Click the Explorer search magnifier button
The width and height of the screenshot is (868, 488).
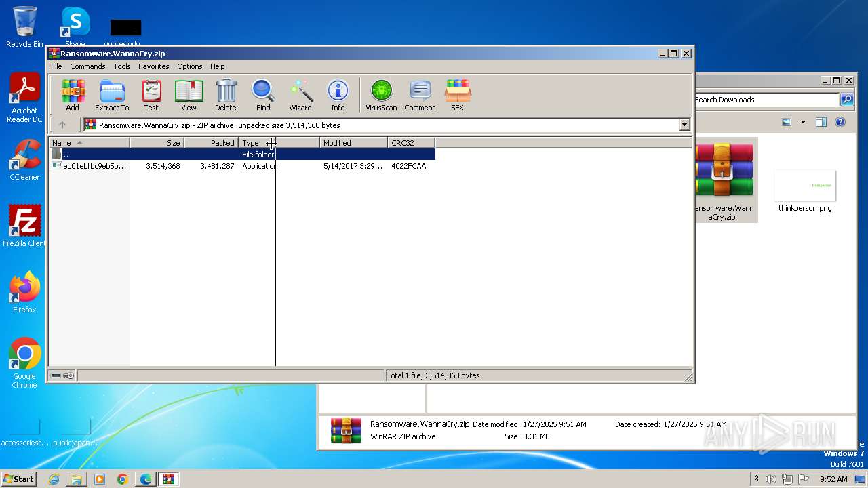(x=847, y=100)
